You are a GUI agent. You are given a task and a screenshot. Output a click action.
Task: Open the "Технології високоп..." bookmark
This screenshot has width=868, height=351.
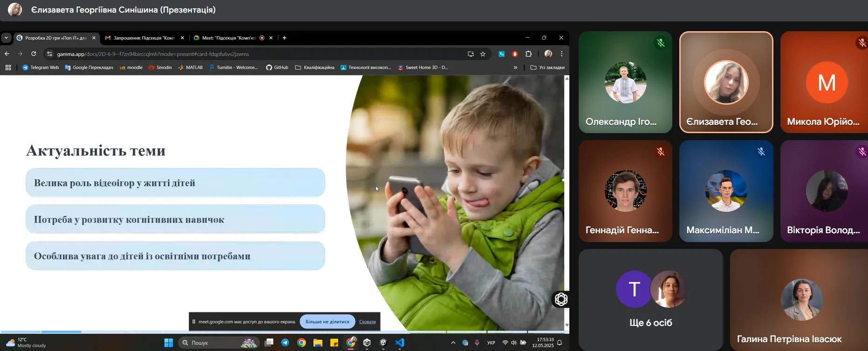pos(366,67)
